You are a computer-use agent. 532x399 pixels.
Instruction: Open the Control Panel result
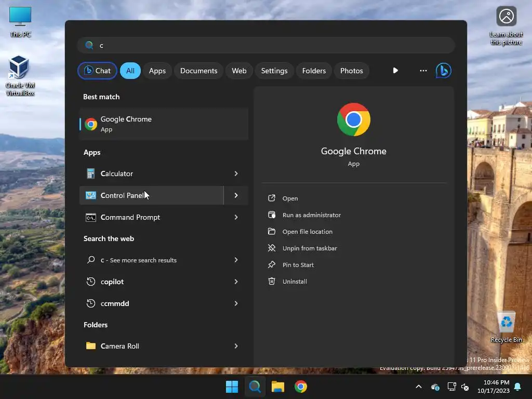tap(151, 195)
